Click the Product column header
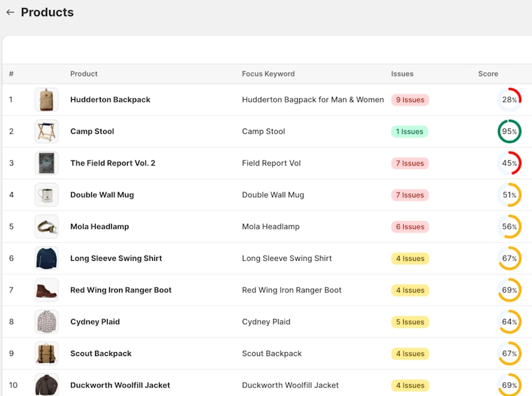532x396 pixels. pos(84,74)
